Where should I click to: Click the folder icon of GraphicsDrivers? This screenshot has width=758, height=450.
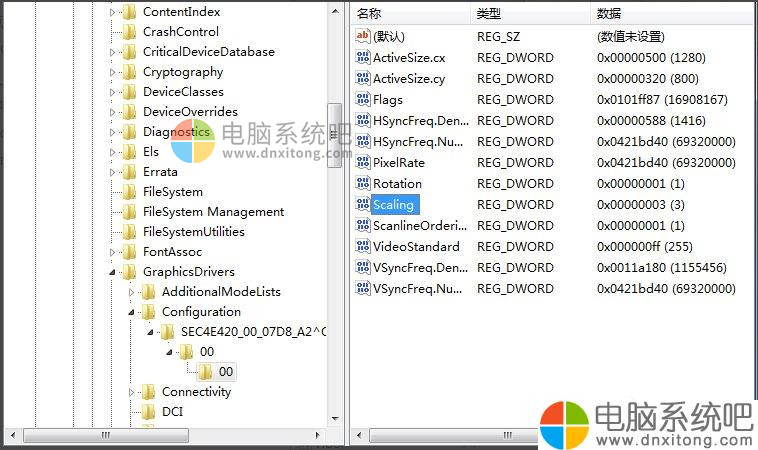pos(129,272)
